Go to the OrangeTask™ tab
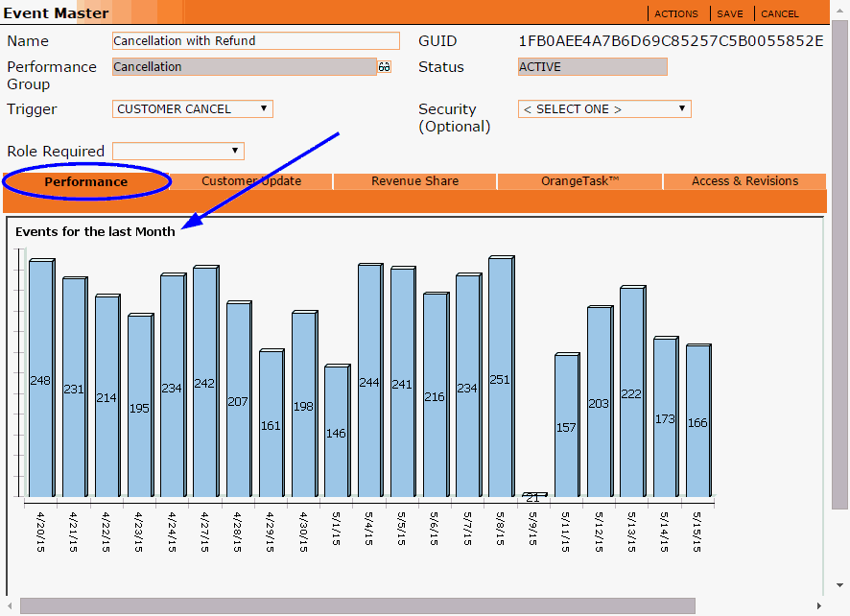The width and height of the screenshot is (850, 616). pos(579,181)
